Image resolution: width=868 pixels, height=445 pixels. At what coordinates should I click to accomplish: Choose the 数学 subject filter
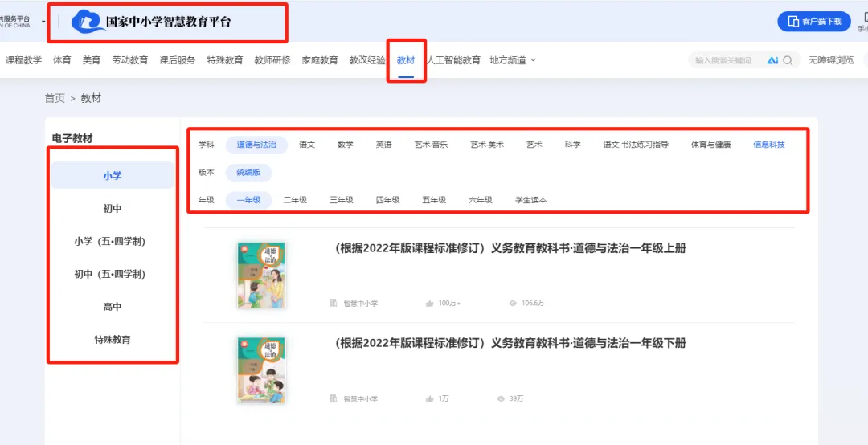[346, 145]
